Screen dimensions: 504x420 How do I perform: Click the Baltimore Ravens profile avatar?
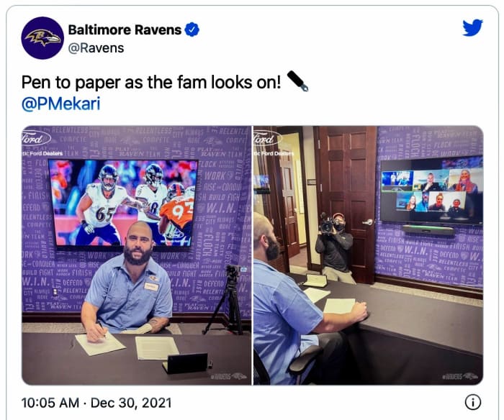42,38
